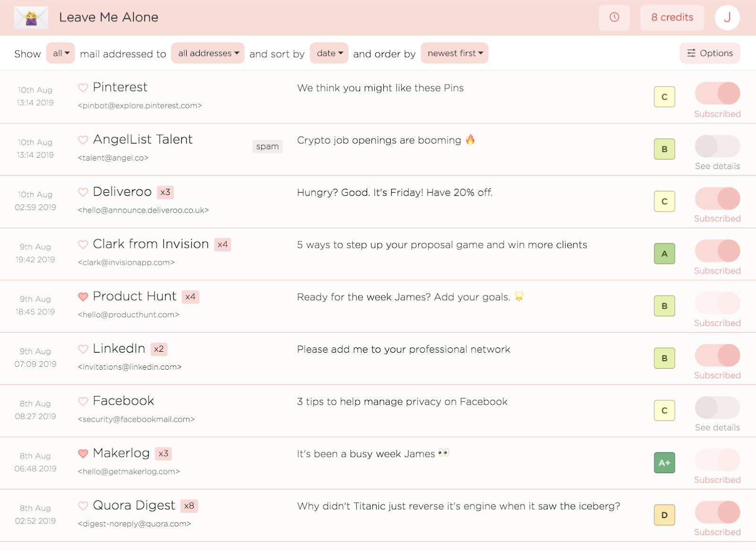The width and height of the screenshot is (756, 551).
Task: Open the J user avatar menu
Action: pyautogui.click(x=727, y=17)
